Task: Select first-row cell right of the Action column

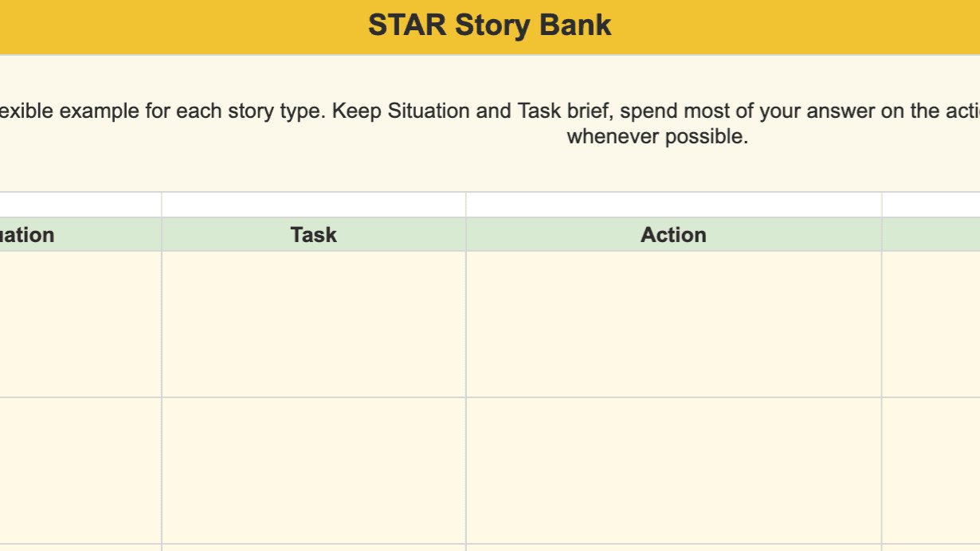Action: click(931, 324)
